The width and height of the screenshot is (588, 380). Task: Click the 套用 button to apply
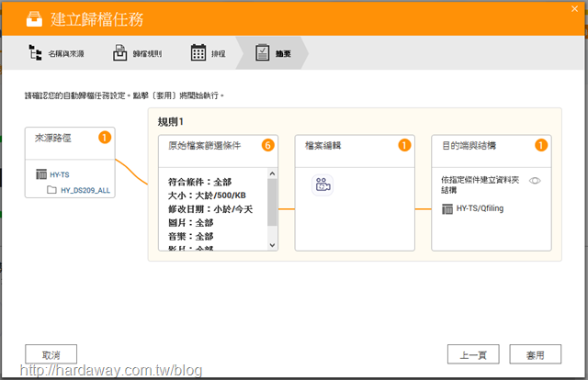coord(535,354)
